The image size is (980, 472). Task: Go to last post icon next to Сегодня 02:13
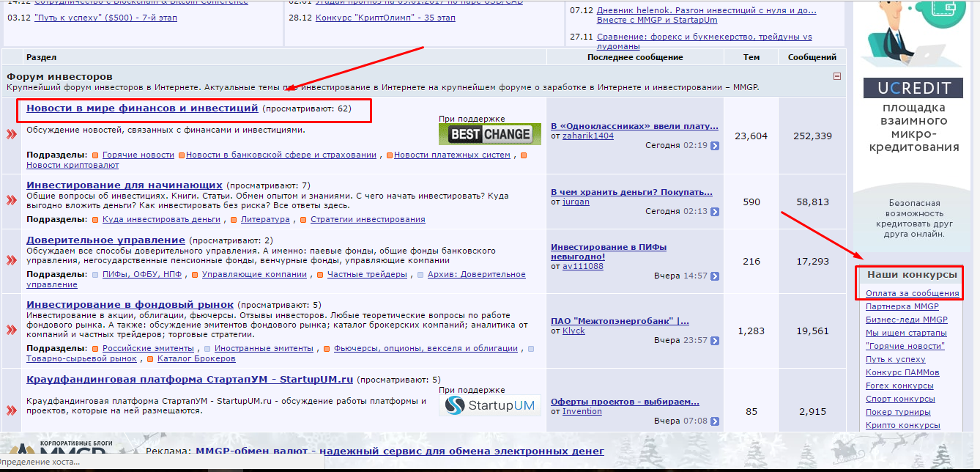(715, 211)
